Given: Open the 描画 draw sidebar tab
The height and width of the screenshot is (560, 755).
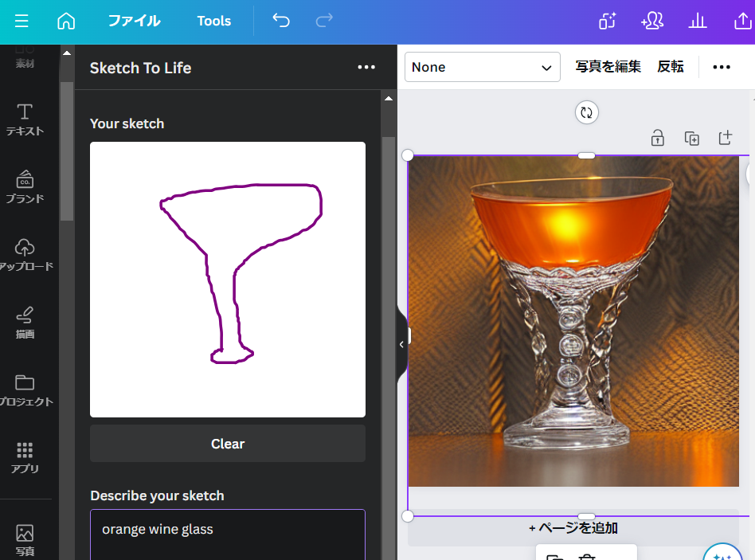Looking at the screenshot, I should [x=25, y=323].
